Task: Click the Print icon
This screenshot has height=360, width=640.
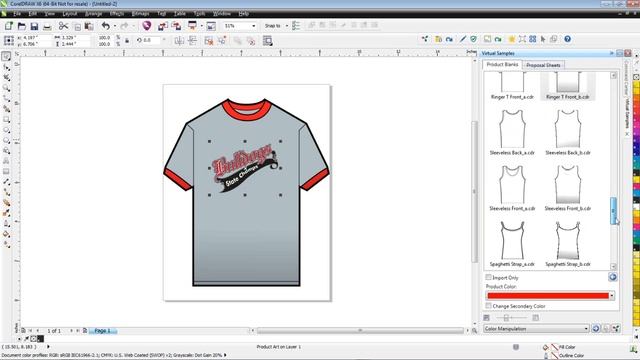Action: pyautogui.click(x=47, y=27)
